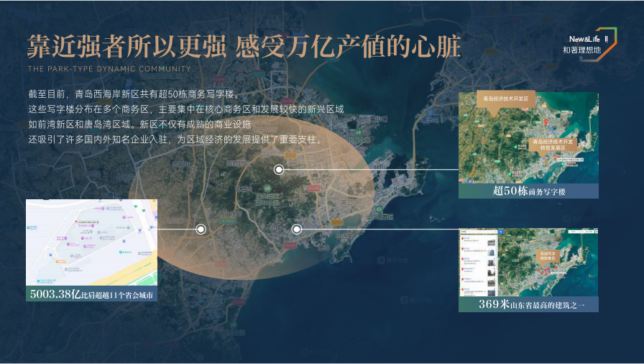The image size is (644, 364).
Task: Open the satellite map thumbnail above 超50栋商务写字楼
Action: pyautogui.click(x=528, y=137)
